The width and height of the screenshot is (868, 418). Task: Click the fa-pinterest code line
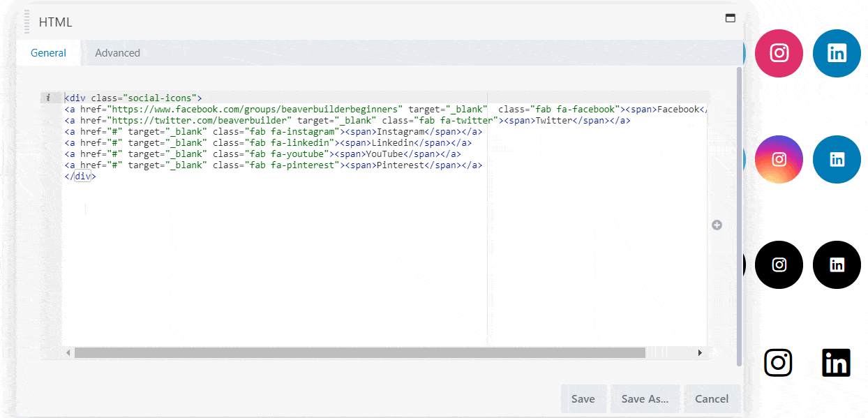point(274,165)
